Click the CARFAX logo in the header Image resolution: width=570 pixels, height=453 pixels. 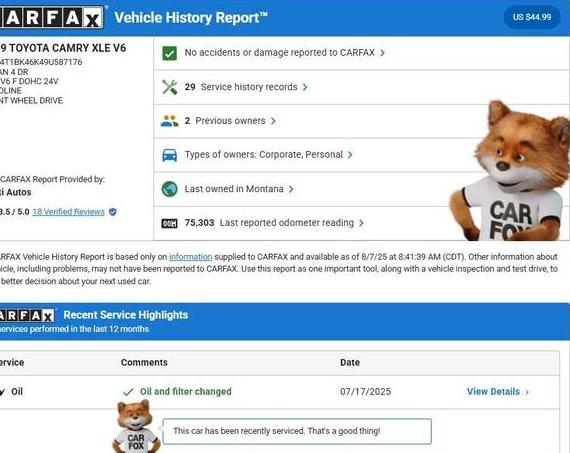click(51, 17)
